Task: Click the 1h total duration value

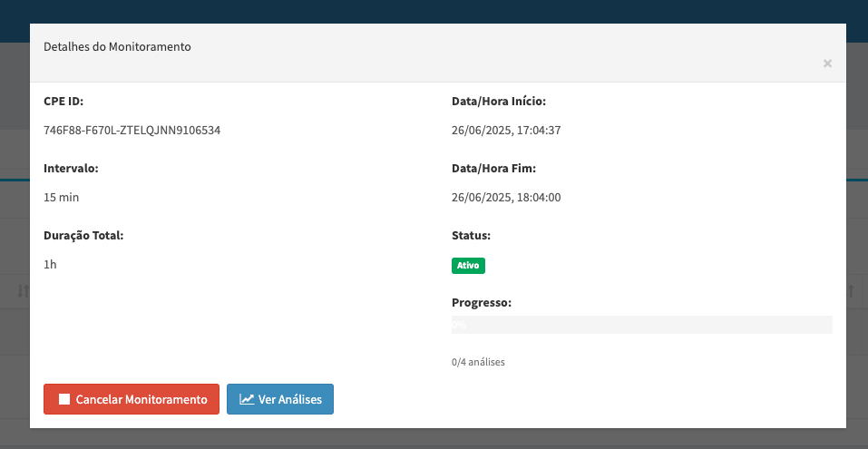Action: 50,265
